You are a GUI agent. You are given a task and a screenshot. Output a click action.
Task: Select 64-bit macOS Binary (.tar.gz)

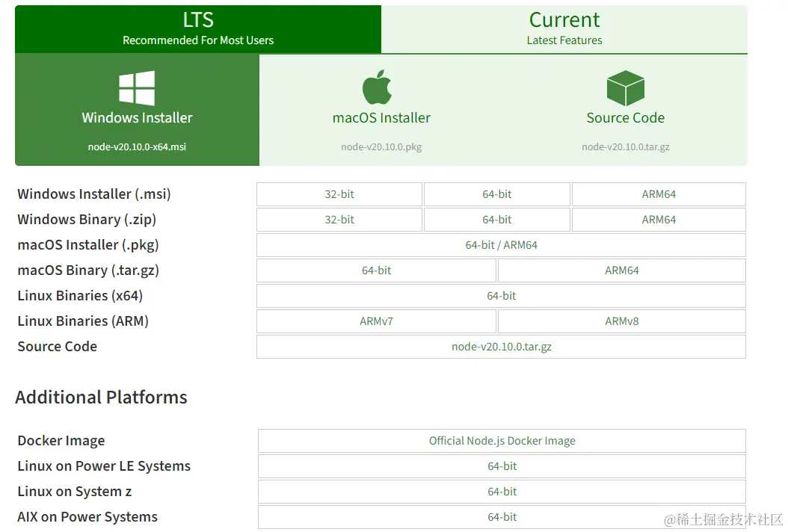[x=376, y=270]
